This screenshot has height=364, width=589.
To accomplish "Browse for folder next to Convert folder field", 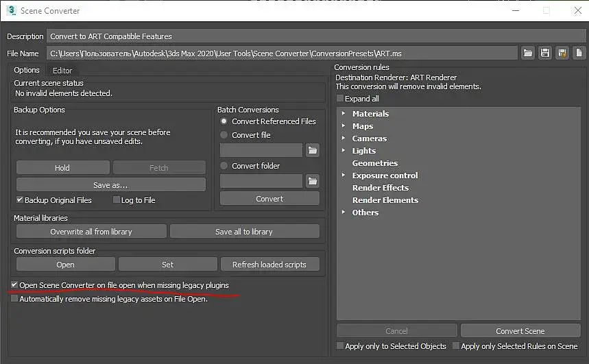I will coord(312,181).
